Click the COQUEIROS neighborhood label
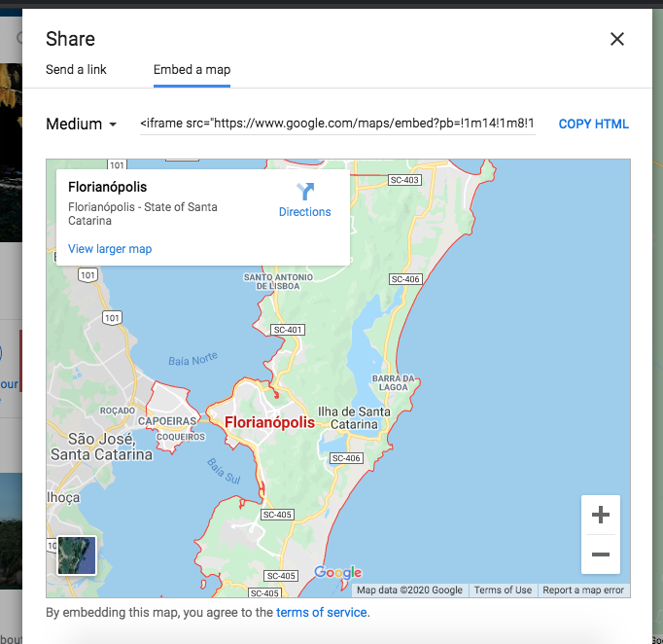Screen dimensions: 663x644 pos(181,437)
